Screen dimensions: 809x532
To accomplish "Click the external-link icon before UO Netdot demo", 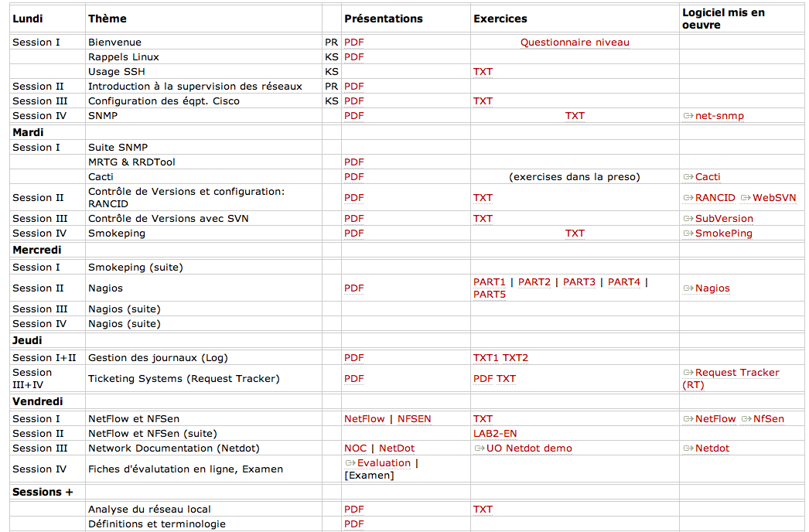I will click(479, 448).
